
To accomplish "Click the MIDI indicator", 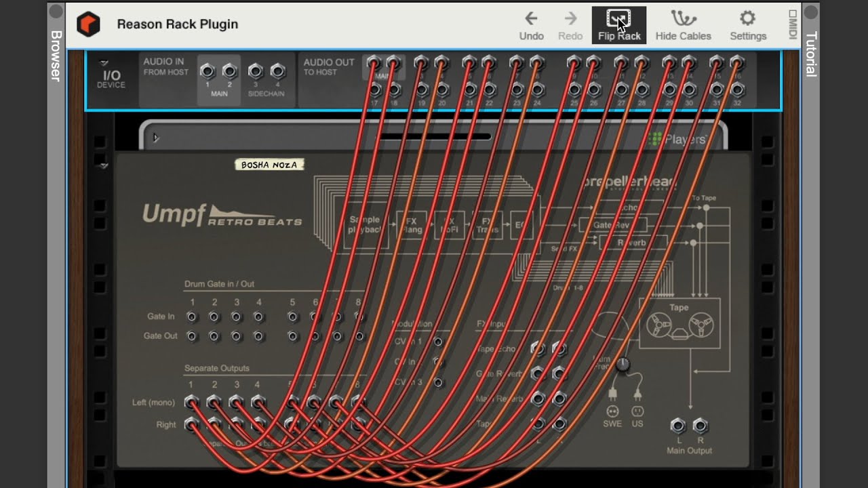I will (792, 24).
